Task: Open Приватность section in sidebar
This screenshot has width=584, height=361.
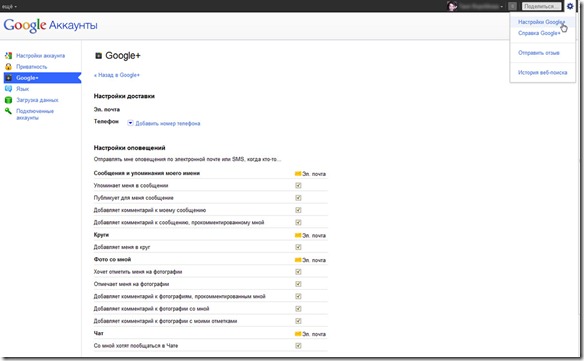Action: coord(32,67)
